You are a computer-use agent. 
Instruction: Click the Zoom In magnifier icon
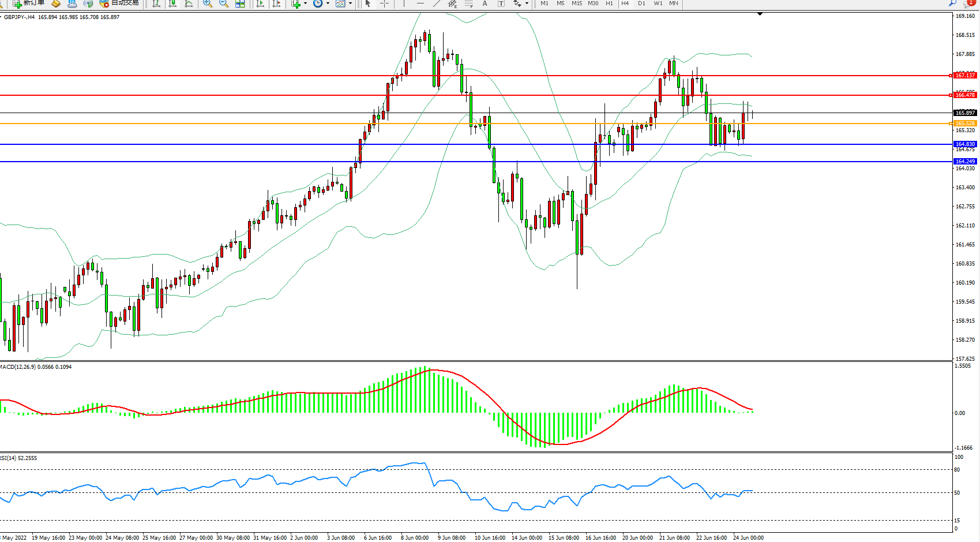[x=208, y=3]
